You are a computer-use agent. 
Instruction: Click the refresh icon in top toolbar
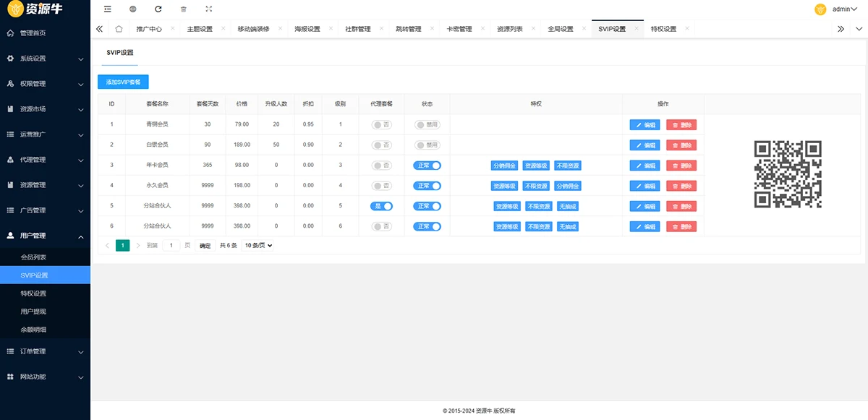coord(158,9)
